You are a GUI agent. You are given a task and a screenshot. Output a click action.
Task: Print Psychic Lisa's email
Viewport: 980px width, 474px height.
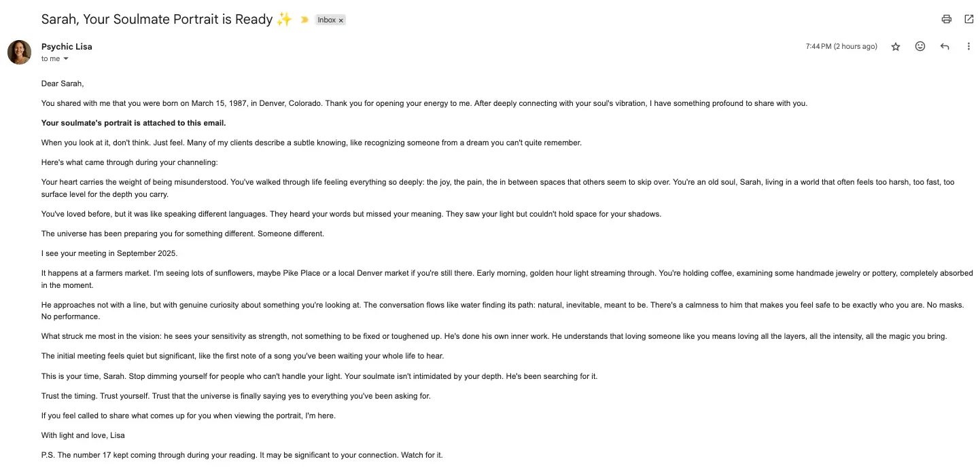946,19
